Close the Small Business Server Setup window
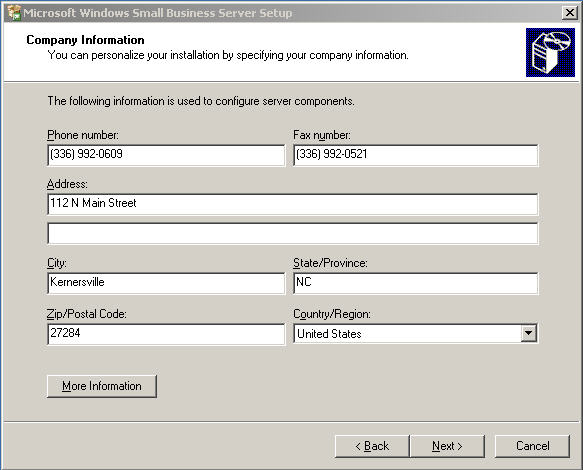 click(570, 13)
